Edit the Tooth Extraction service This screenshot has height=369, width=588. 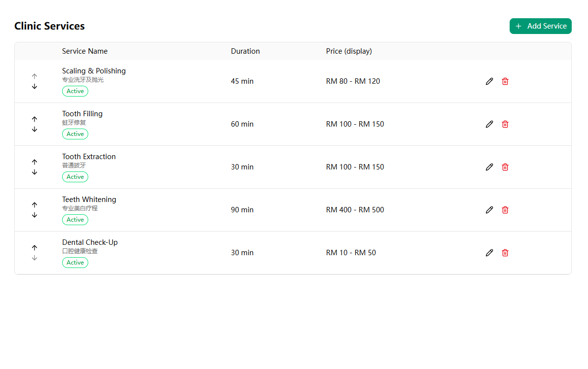point(489,167)
